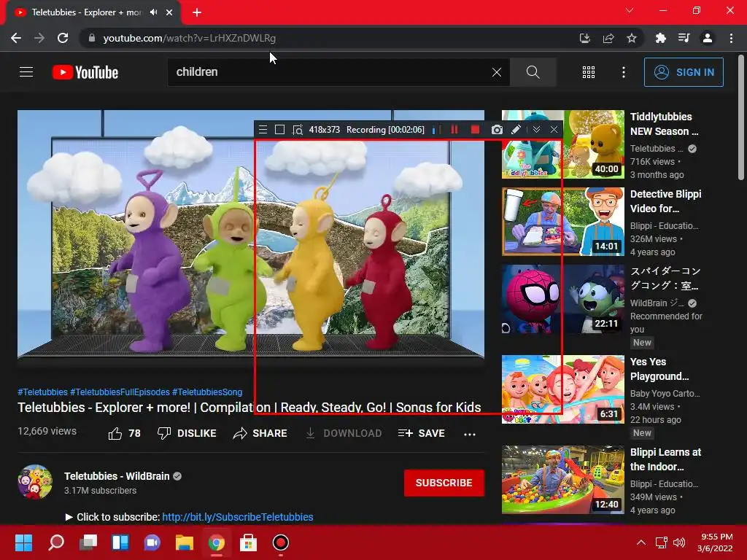Open the tab search chevron

tap(630, 10)
